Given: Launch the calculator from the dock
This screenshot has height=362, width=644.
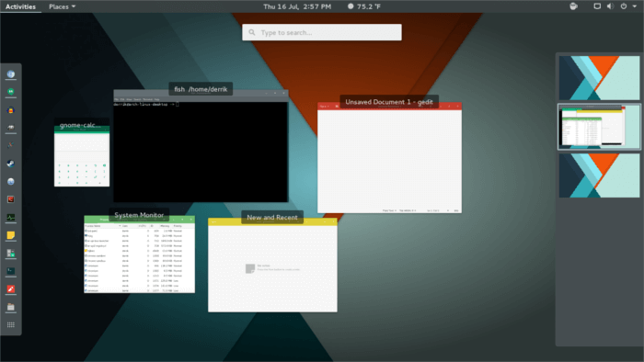Looking at the screenshot, I should pyautogui.click(x=11, y=254).
